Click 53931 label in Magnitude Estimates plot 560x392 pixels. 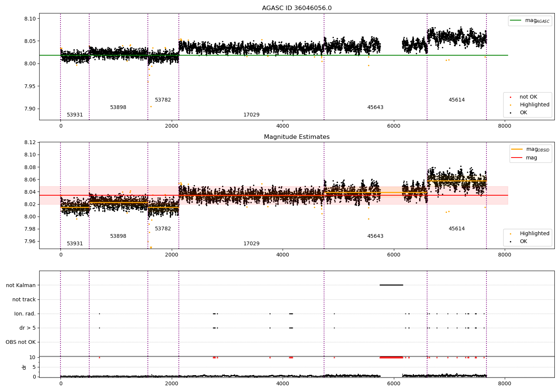75,244
